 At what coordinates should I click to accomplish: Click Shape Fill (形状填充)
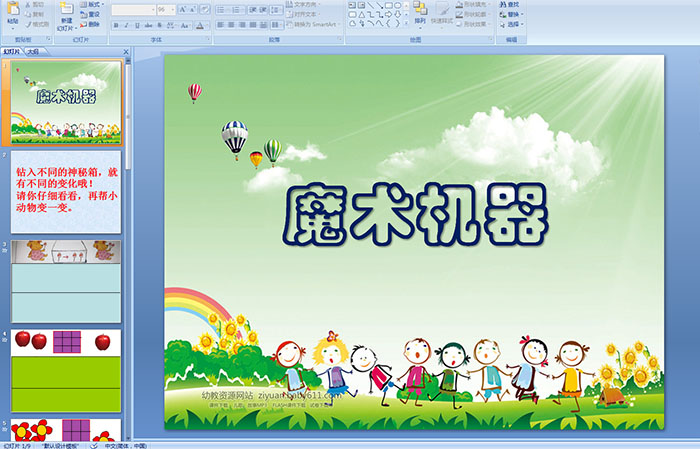(473, 4)
